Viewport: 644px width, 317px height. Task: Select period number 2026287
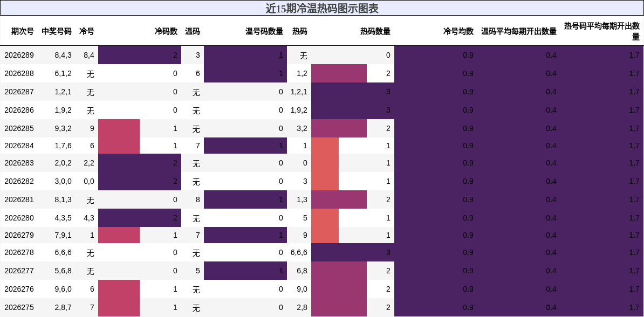pyautogui.click(x=19, y=92)
